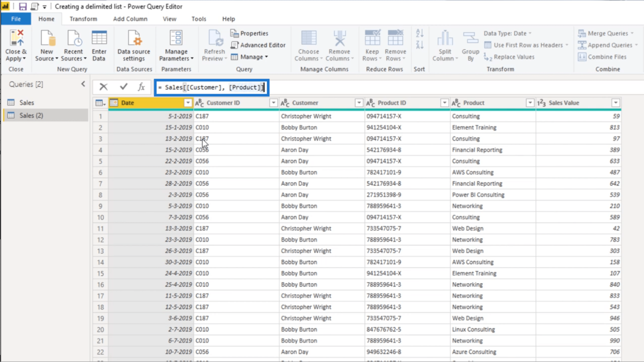
Task: Click the Keep Rows icon
Action: click(x=372, y=38)
